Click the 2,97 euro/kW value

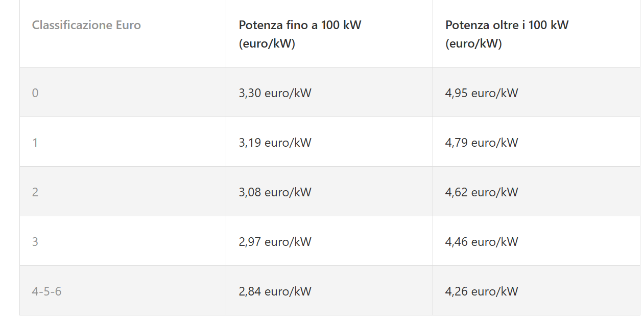pyautogui.click(x=275, y=242)
